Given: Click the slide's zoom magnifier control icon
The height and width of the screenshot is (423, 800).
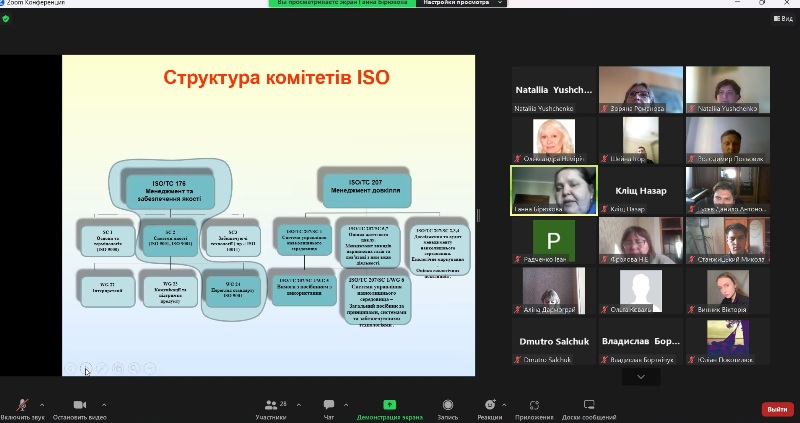Looking at the screenshot, I should [x=133, y=368].
